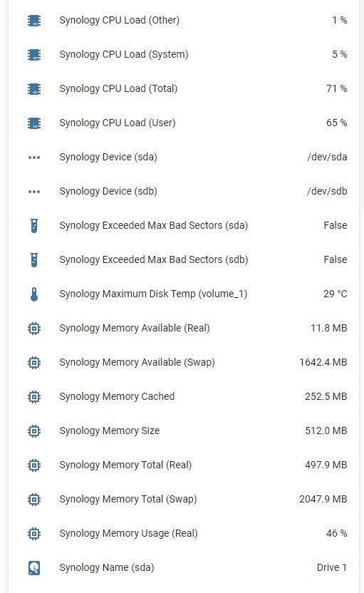Click the chip icon beside CPU Load (Total)
Screen dimensions: 364x593
pos(34,89)
